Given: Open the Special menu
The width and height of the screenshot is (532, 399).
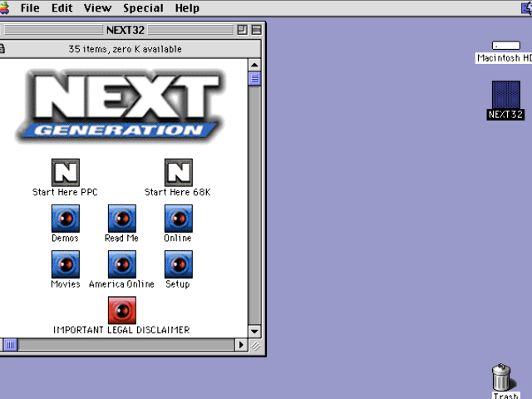Looking at the screenshot, I should (143, 7).
